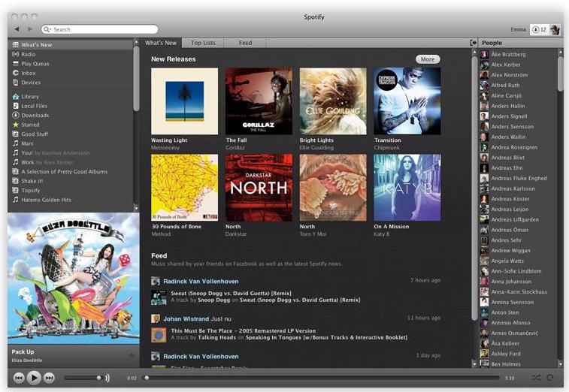Click the main content scrollbar thumb
Image resolution: width=569 pixels, height=392 pixels.
(474, 188)
